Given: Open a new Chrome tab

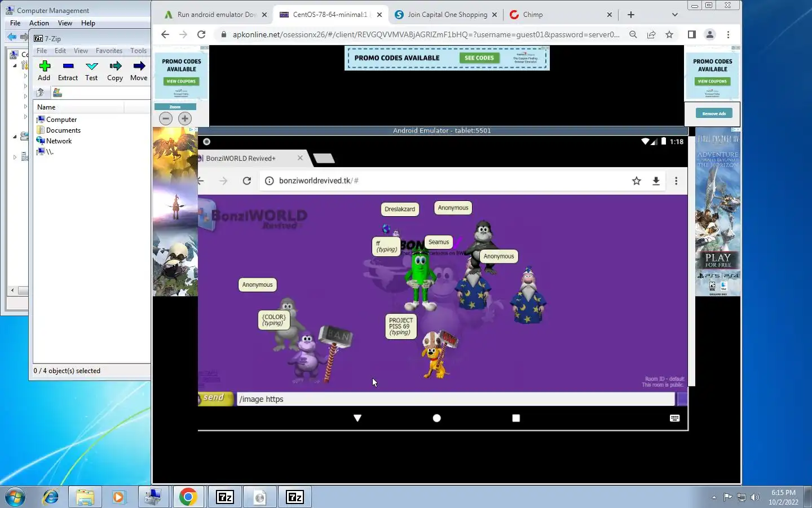Looking at the screenshot, I should (630, 15).
